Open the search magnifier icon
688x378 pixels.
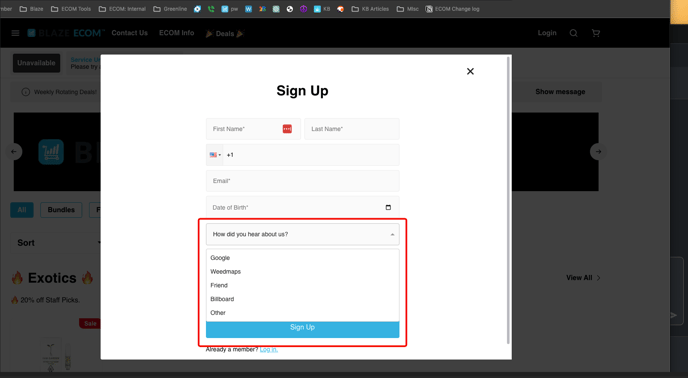(573, 33)
